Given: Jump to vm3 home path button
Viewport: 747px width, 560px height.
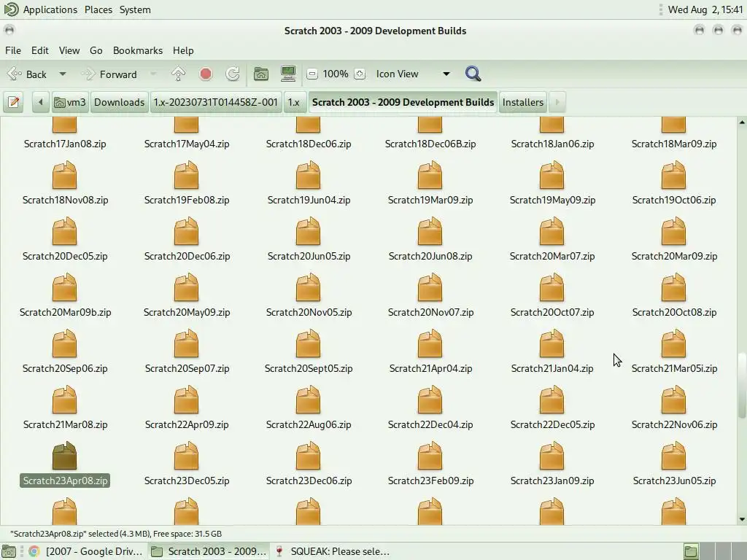Looking at the screenshot, I should (x=70, y=102).
